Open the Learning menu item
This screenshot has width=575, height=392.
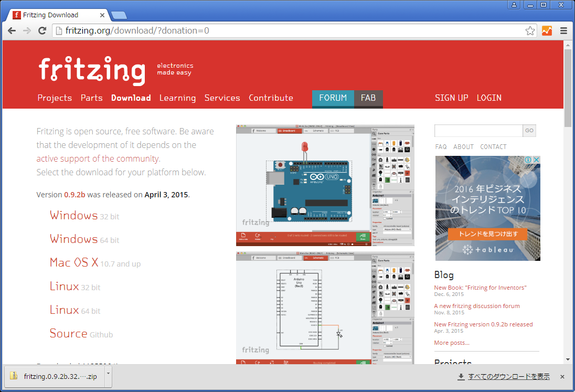tap(177, 98)
